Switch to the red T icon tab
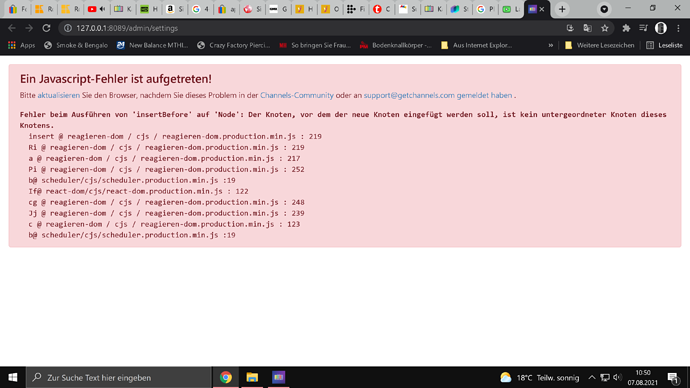690x388 pixels. [x=382, y=9]
